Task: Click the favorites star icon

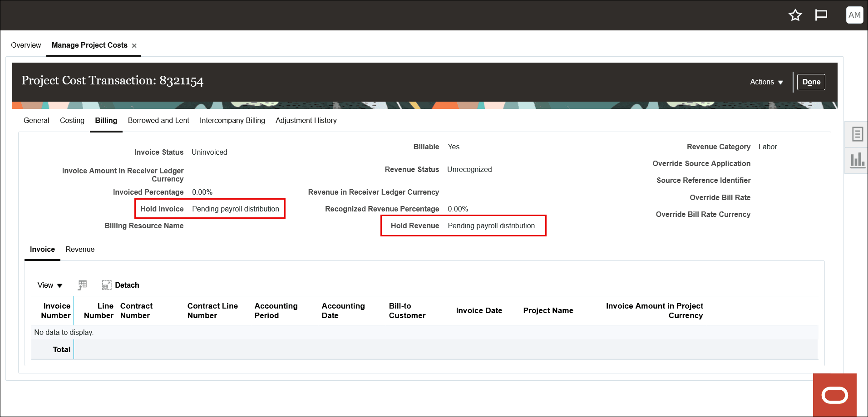Action: [795, 15]
